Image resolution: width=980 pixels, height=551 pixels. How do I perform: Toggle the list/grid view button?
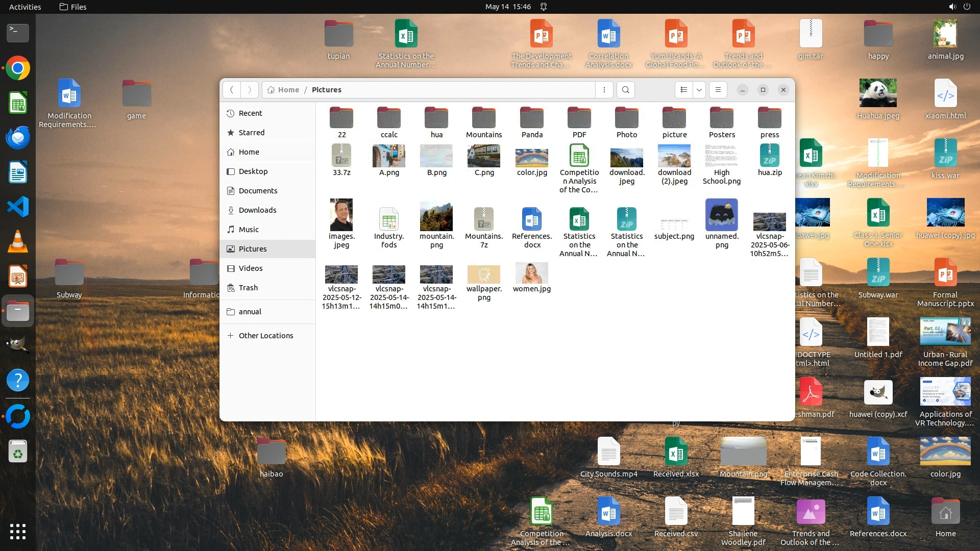tap(684, 90)
